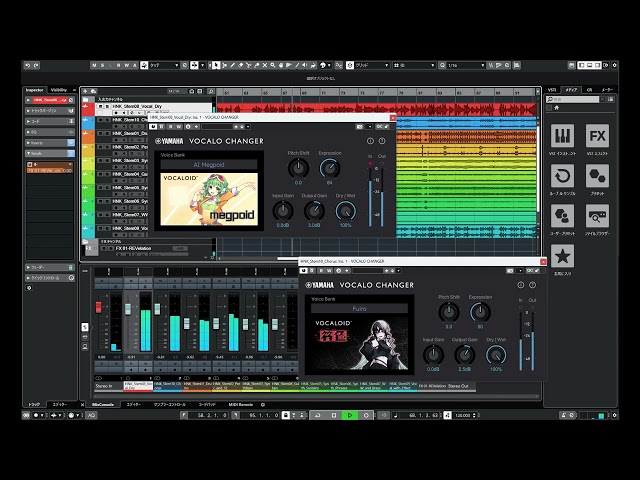640x480 pixels.
Task: Open VST Effects FX tile in Media rack
Action: click(x=597, y=136)
